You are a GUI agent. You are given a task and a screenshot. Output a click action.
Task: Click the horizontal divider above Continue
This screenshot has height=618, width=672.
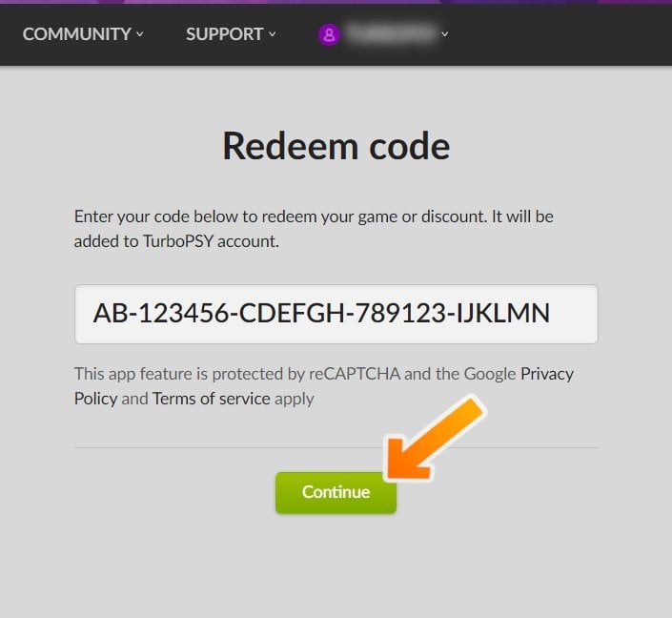pyautogui.click(x=336, y=447)
